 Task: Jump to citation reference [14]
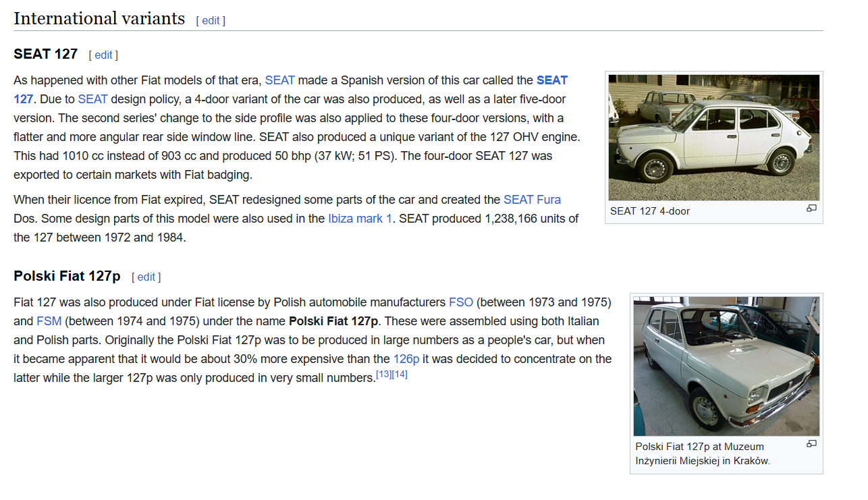coord(400,374)
